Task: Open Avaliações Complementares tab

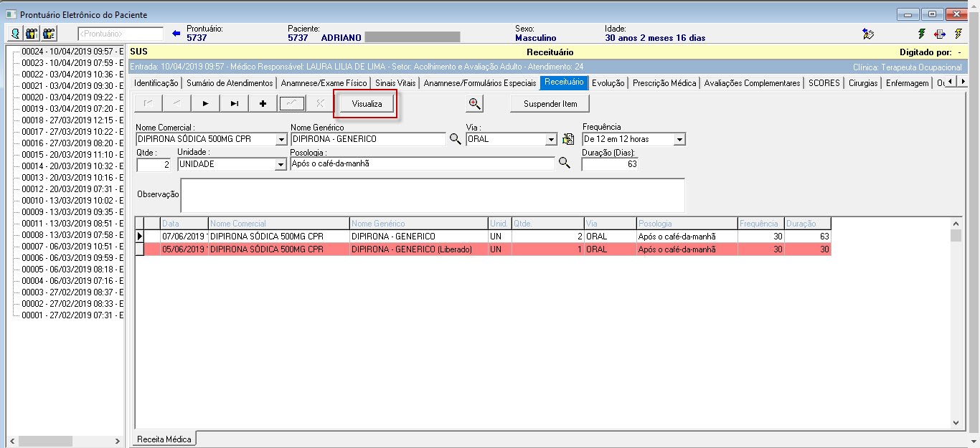Action: [x=753, y=83]
